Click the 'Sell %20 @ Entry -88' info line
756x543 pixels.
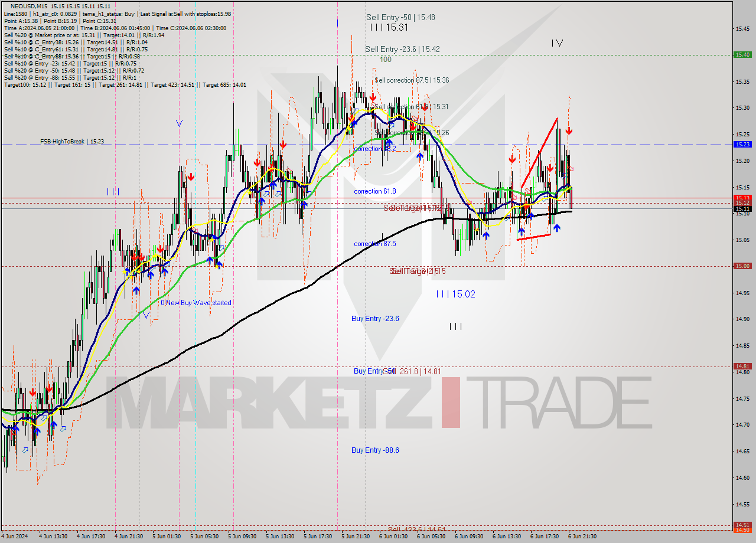point(70,78)
